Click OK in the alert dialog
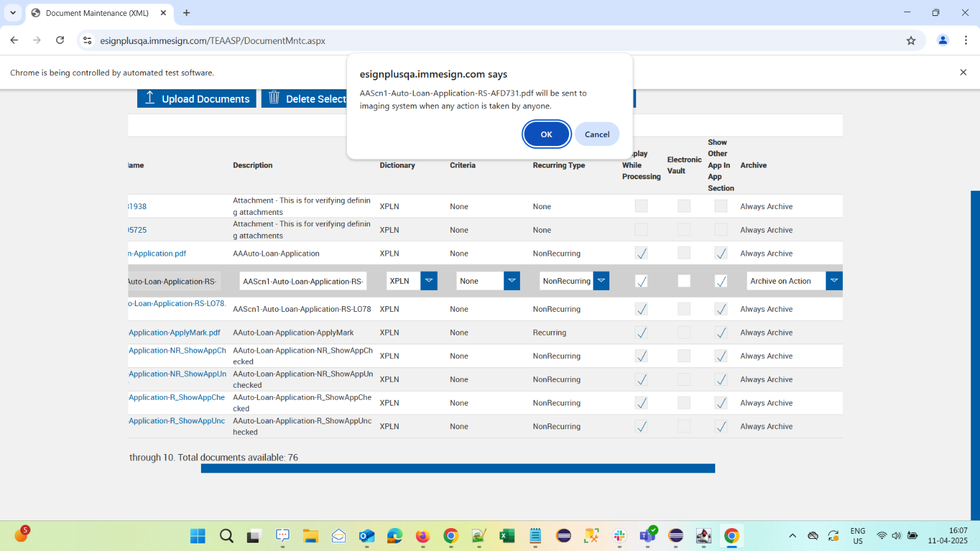980x551 pixels. [x=546, y=134]
